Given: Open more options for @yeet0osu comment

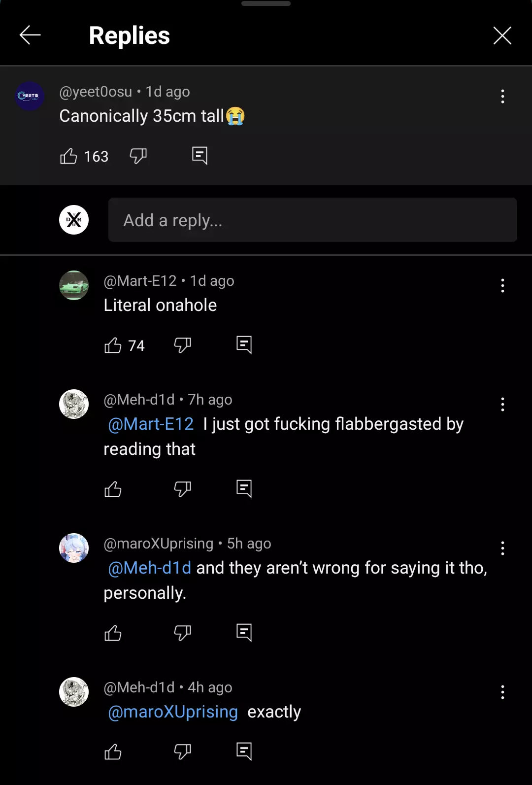Looking at the screenshot, I should click(502, 96).
